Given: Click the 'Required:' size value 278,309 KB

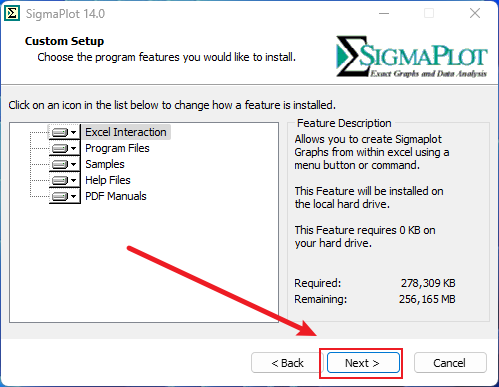Looking at the screenshot, I should tap(428, 283).
